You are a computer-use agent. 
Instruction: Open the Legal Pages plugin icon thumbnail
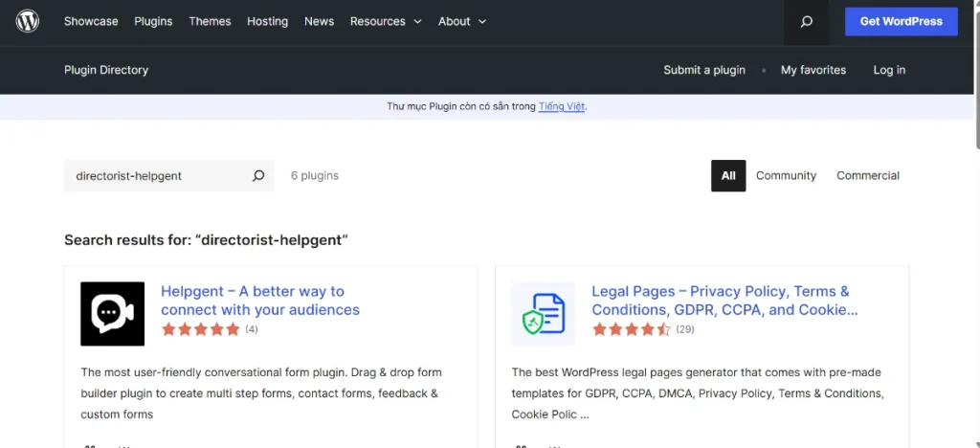[544, 314]
